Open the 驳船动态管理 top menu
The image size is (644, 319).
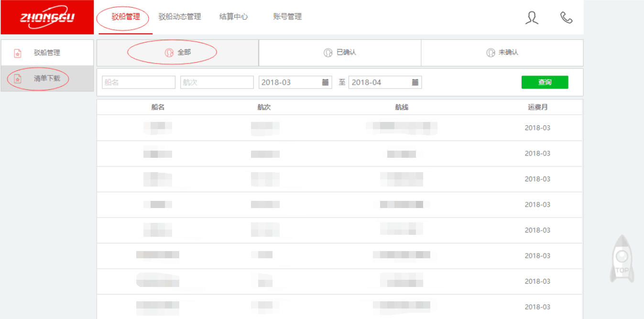tap(180, 17)
